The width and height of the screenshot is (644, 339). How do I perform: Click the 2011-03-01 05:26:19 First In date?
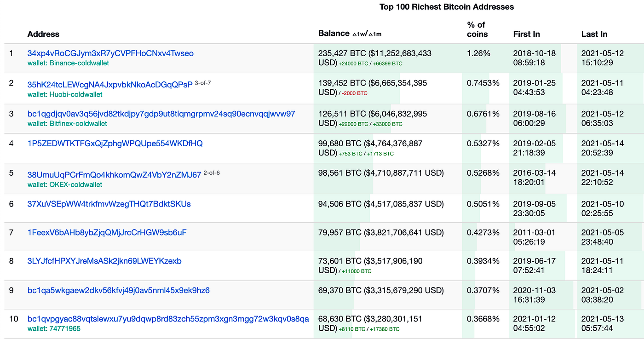(x=535, y=237)
